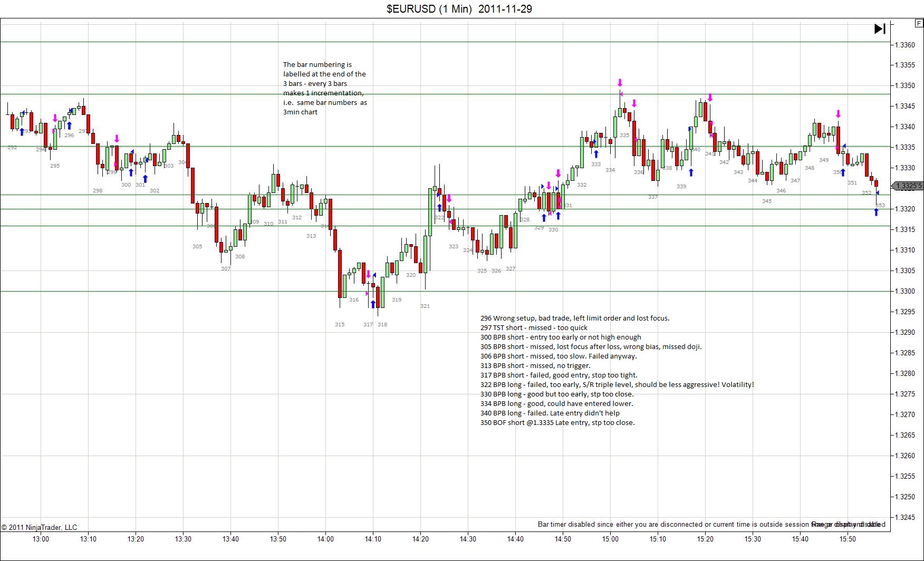
Task: Select note '330 BPB long - good but too early'
Action: pyautogui.click(x=557, y=394)
